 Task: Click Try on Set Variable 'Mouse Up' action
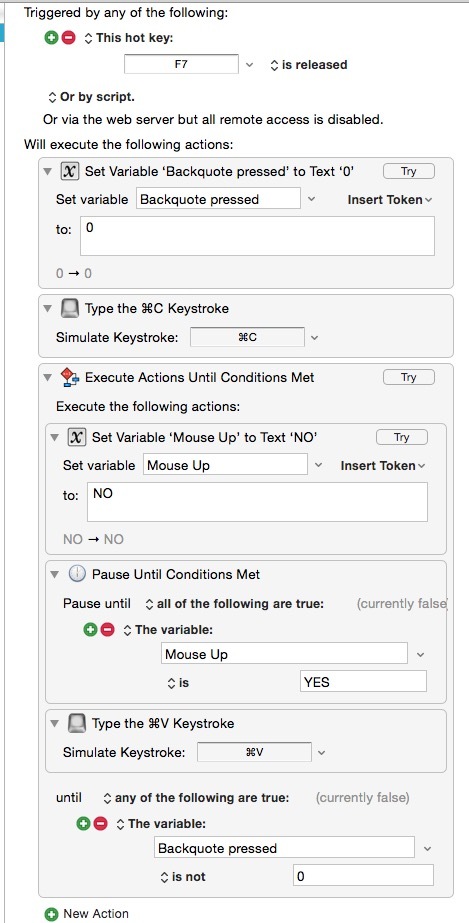(402, 437)
